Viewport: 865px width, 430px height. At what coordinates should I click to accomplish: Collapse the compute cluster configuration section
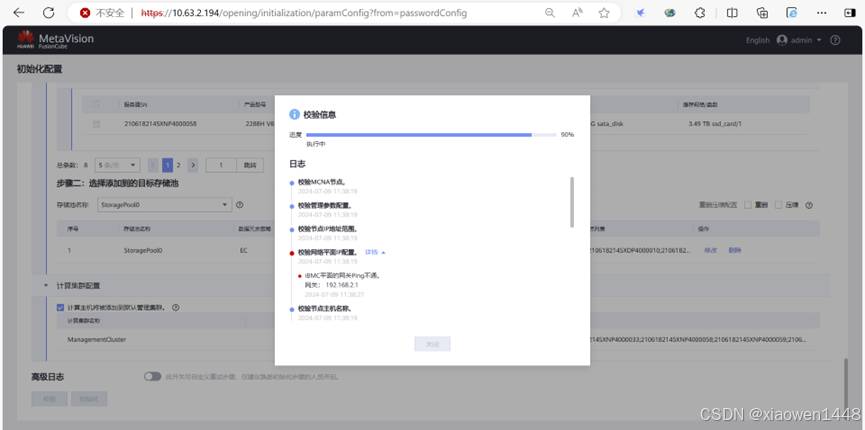pos(45,285)
